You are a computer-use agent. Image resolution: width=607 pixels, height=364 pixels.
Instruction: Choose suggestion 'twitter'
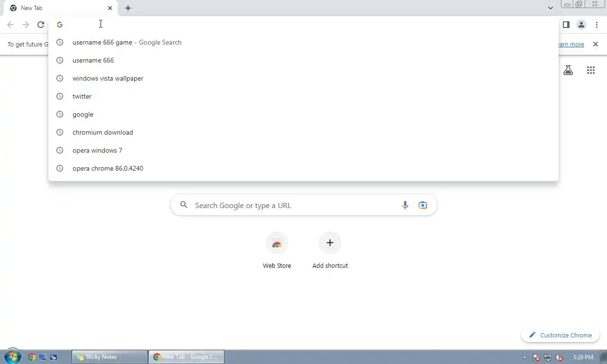(303, 96)
